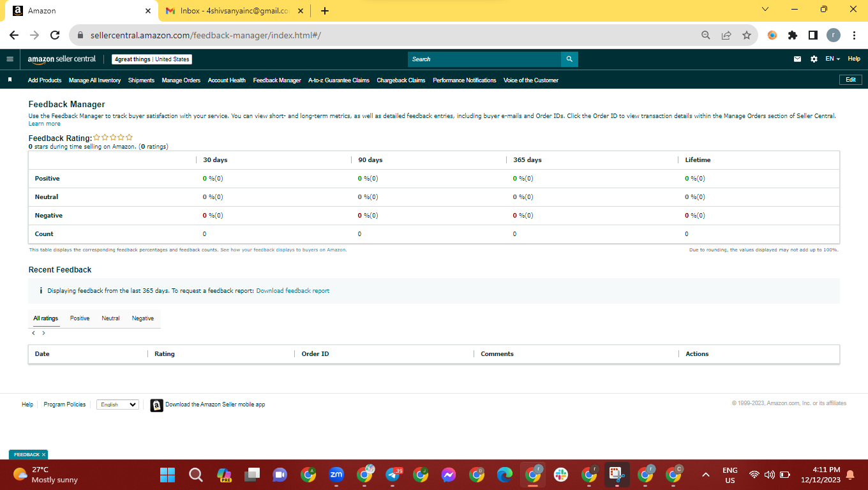Image resolution: width=868 pixels, height=490 pixels.
Task: Toggle the Chrome side panel
Action: (x=813, y=35)
